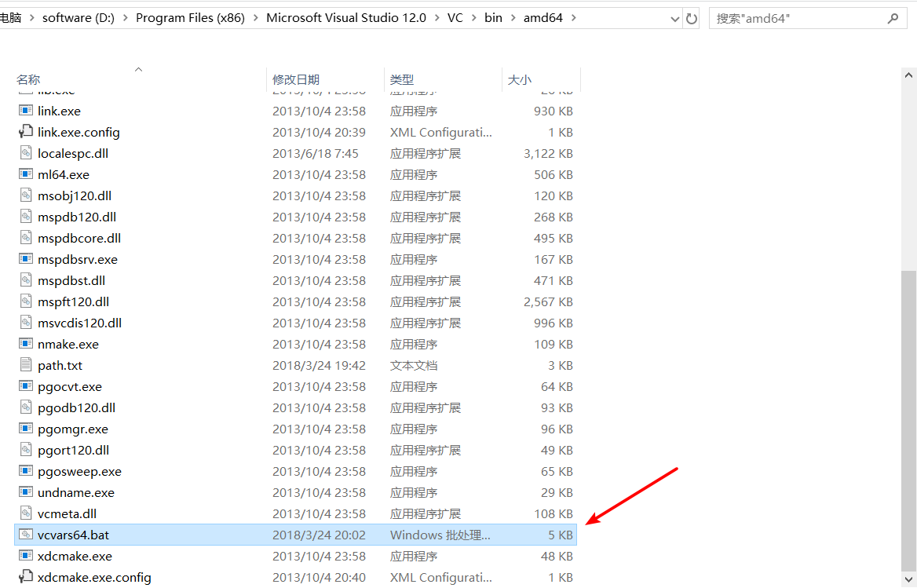Open software (D:) from the breadcrumb path

pyautogui.click(x=78, y=16)
